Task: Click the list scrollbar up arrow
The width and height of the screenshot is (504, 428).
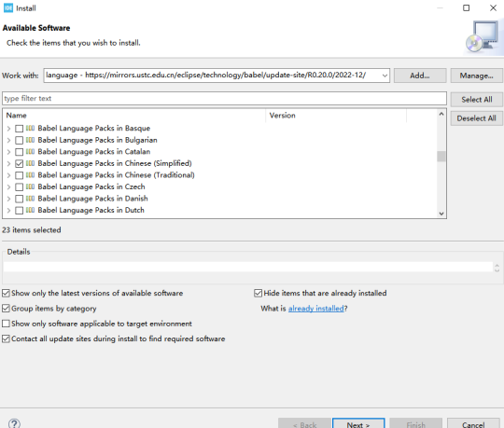Action: [441, 114]
